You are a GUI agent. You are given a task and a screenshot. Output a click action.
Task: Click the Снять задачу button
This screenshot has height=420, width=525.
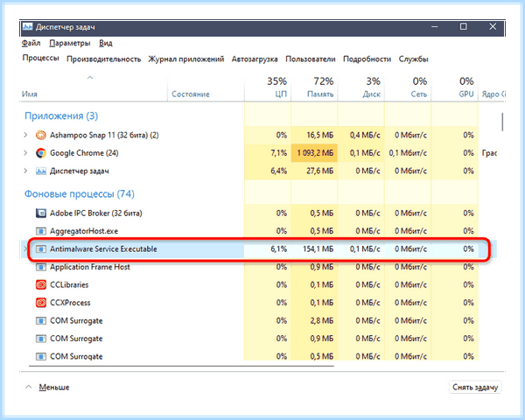[475, 388]
